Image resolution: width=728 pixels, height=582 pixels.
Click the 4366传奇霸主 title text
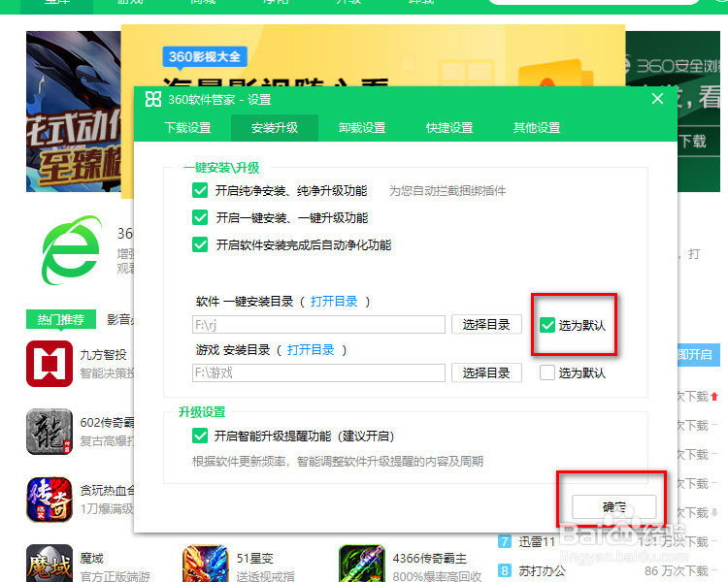[x=429, y=558]
